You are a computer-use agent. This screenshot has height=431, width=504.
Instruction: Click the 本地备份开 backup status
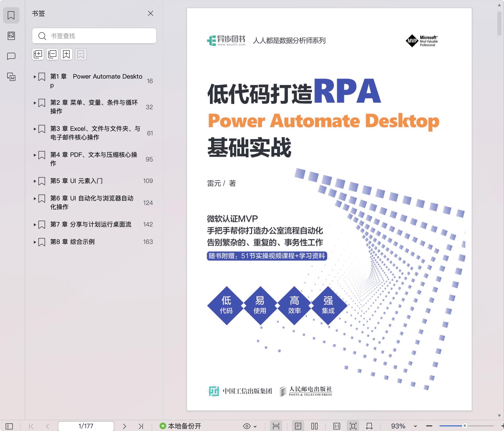(x=180, y=426)
